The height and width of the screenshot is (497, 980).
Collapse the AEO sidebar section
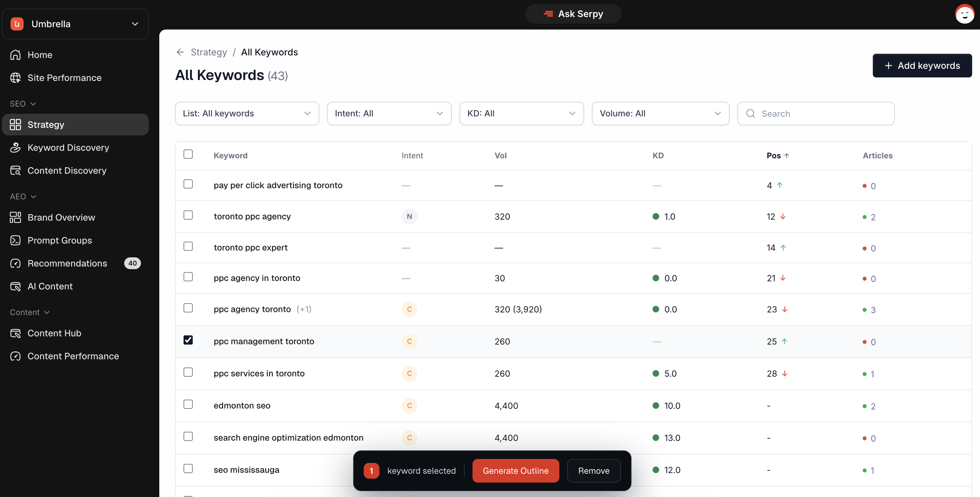click(x=23, y=196)
